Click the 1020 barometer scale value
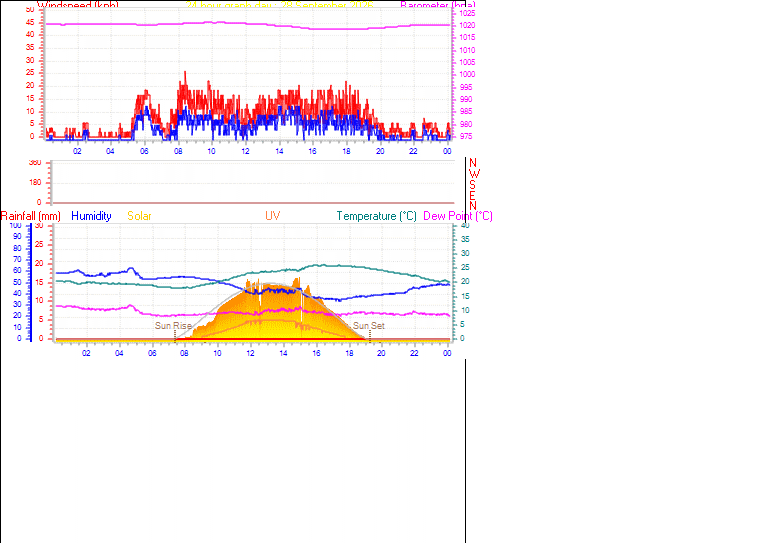The height and width of the screenshot is (543, 761). 467,25
